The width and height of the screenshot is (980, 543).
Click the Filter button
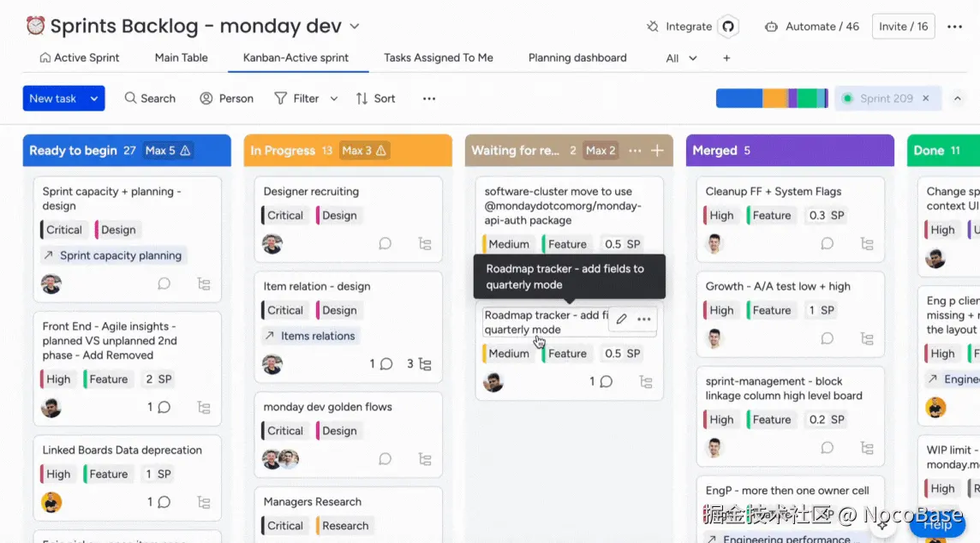[297, 98]
